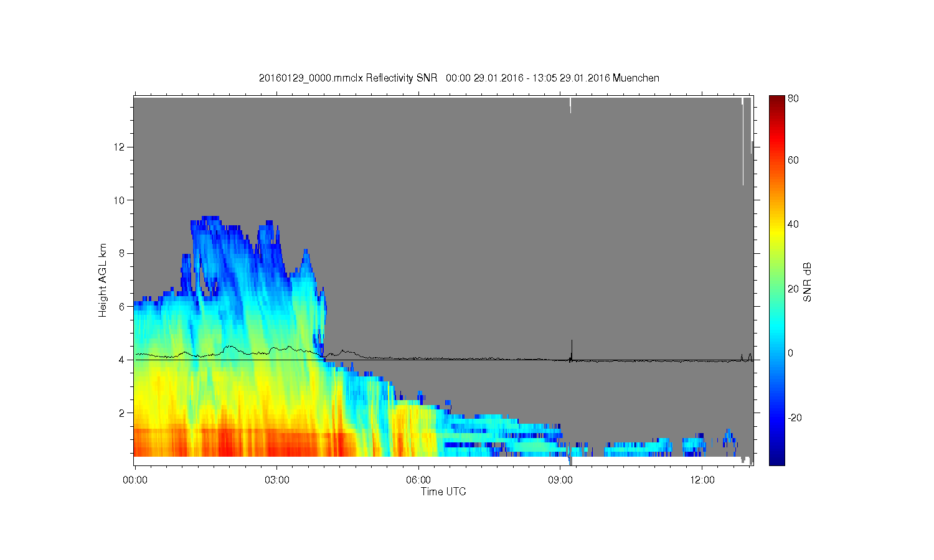Click the colorbar value '0'
The width and height of the screenshot is (934, 560).
[790, 353]
